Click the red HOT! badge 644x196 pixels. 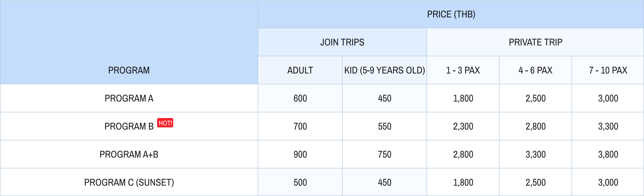(165, 123)
